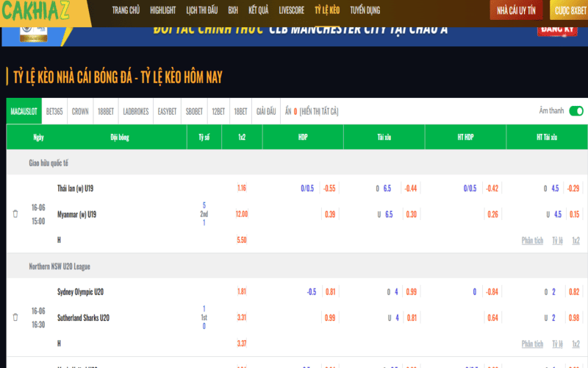Screen dimensions: 588x368
Task: Go to Lịch thi đấu in navigation
Action: coord(202,10)
